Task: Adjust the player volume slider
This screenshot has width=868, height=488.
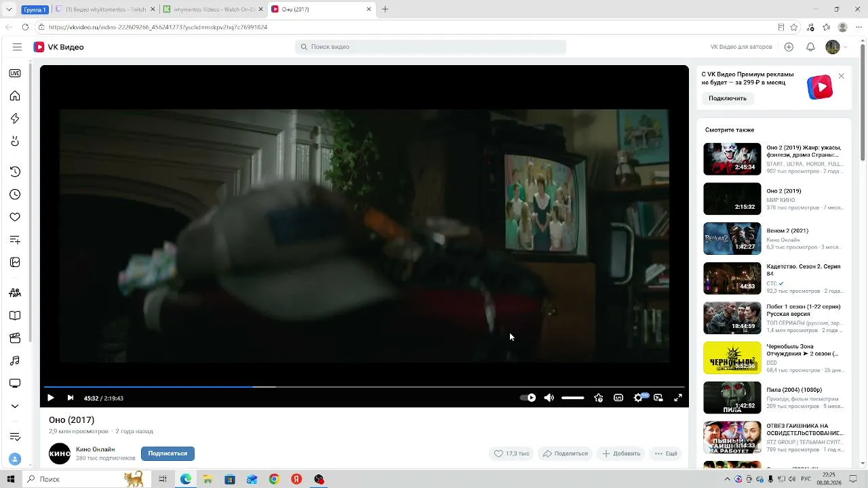Action: pyautogui.click(x=572, y=398)
